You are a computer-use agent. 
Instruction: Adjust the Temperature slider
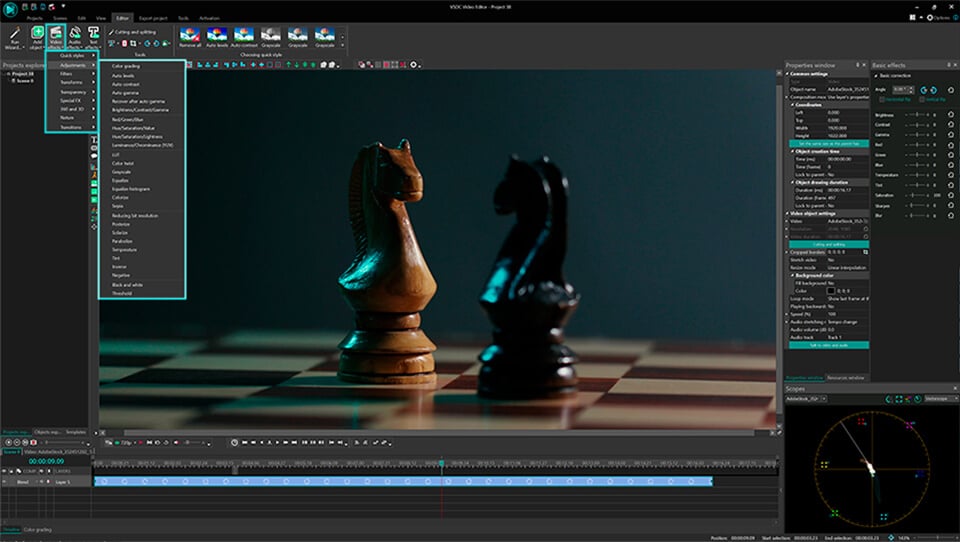(917, 175)
